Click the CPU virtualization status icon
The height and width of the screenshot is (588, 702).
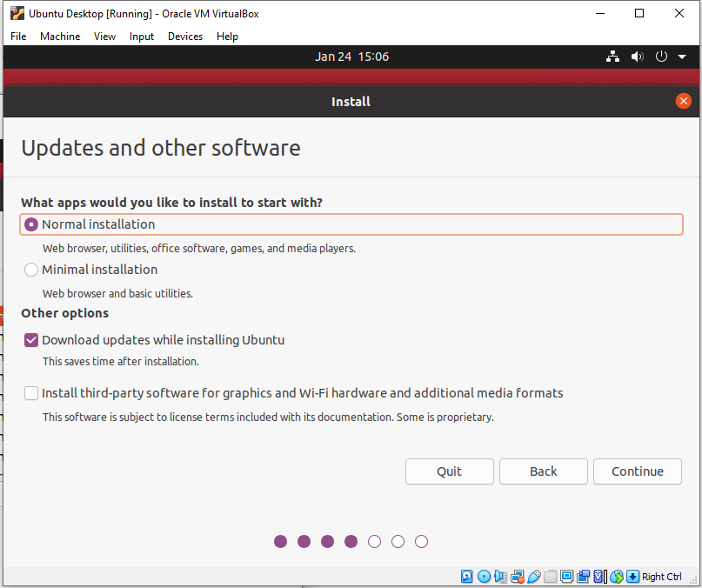click(x=600, y=577)
